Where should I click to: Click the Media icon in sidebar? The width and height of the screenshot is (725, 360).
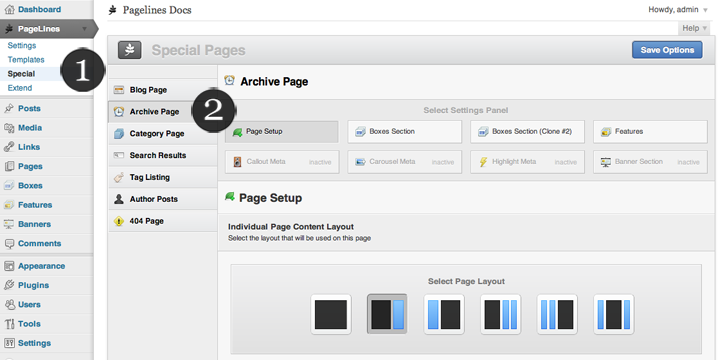pos(9,128)
